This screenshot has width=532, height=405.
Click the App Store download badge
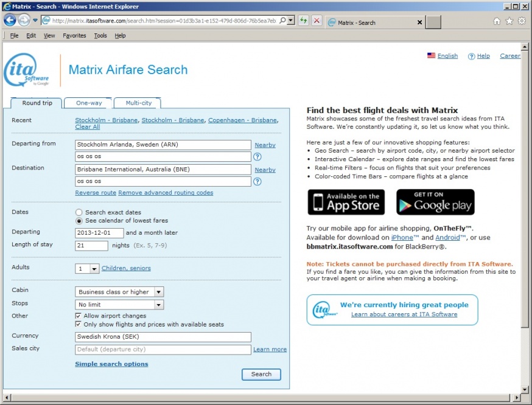(x=346, y=202)
